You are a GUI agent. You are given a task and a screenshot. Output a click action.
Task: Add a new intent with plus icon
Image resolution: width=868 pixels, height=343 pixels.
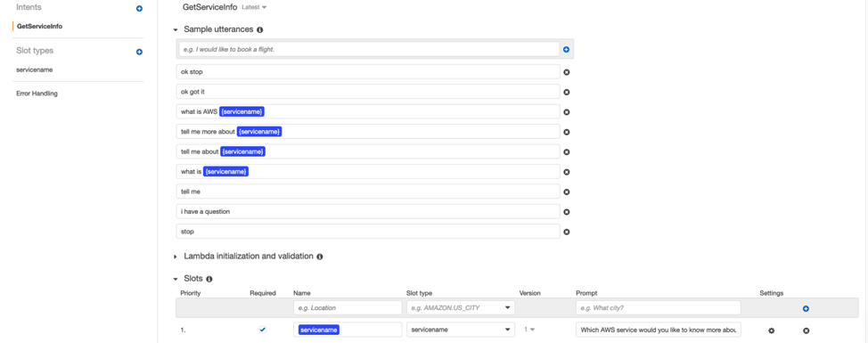(x=140, y=9)
